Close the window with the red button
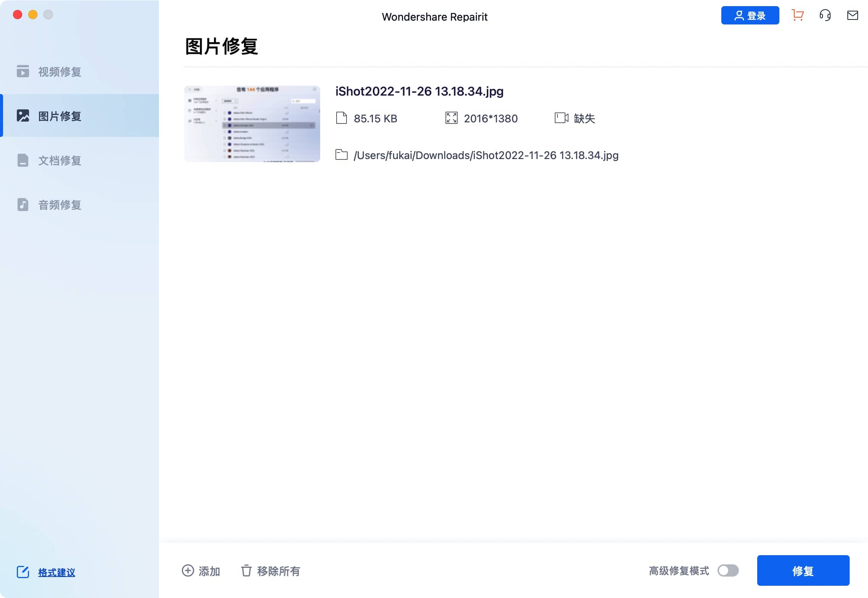 click(18, 15)
